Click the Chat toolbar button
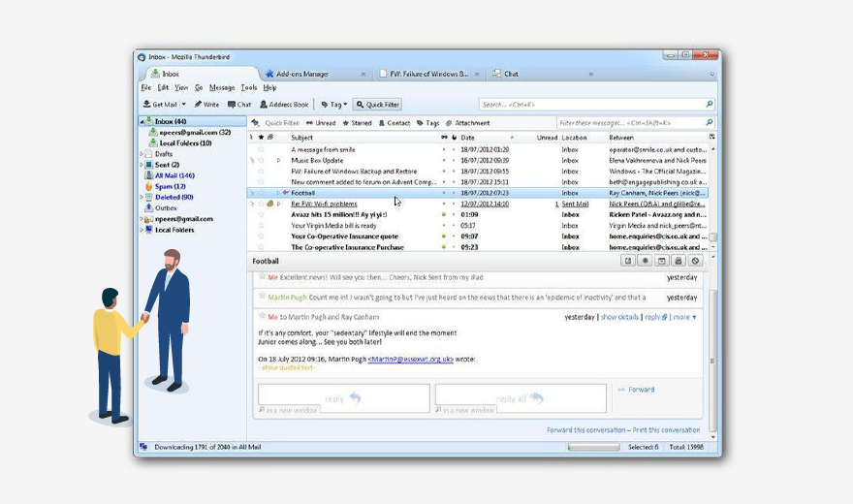853x504 pixels. 239,105
